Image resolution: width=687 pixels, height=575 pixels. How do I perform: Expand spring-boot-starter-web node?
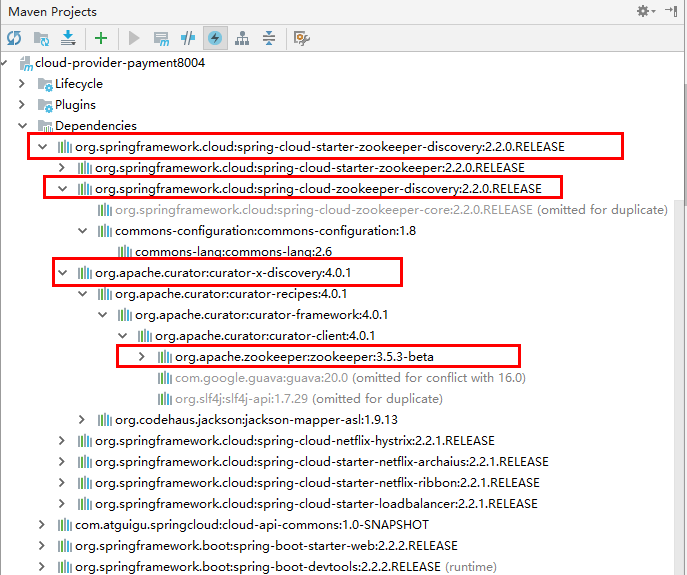pos(42,546)
